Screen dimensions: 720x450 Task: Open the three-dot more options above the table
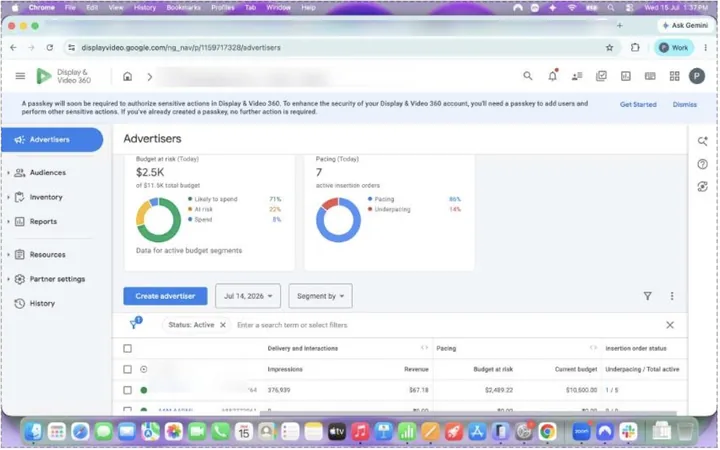pyautogui.click(x=672, y=296)
